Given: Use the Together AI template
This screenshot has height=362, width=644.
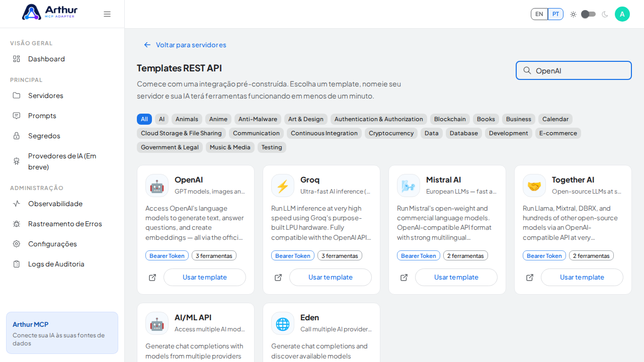Looking at the screenshot, I should coord(582,278).
